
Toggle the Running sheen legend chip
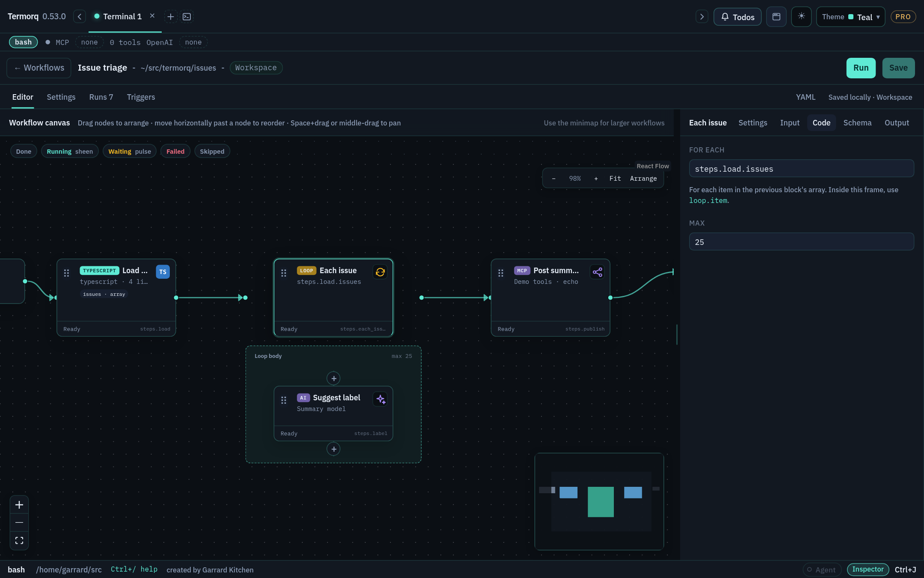[70, 152]
